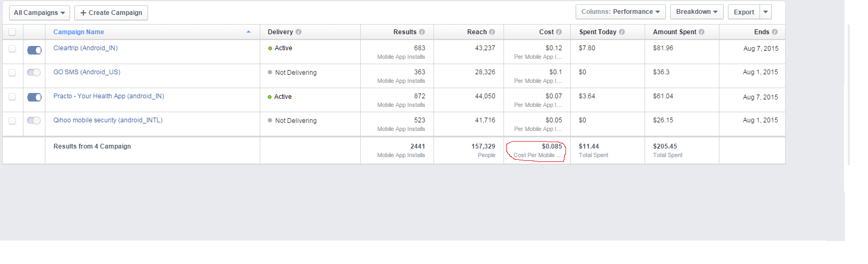
Task: Turn off the Cleartrip campaign toggle
Action: coord(34,50)
